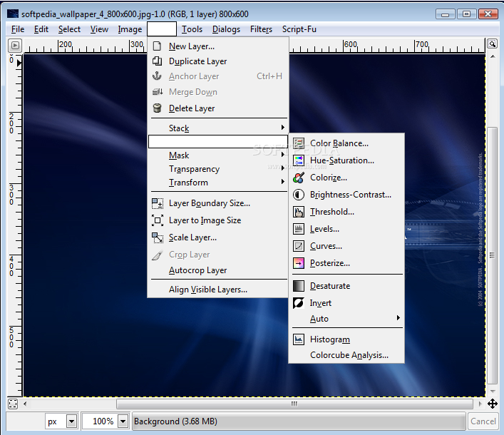The image size is (504, 435).
Task: Select Colorcube Analysis... entry
Action: 347,355
